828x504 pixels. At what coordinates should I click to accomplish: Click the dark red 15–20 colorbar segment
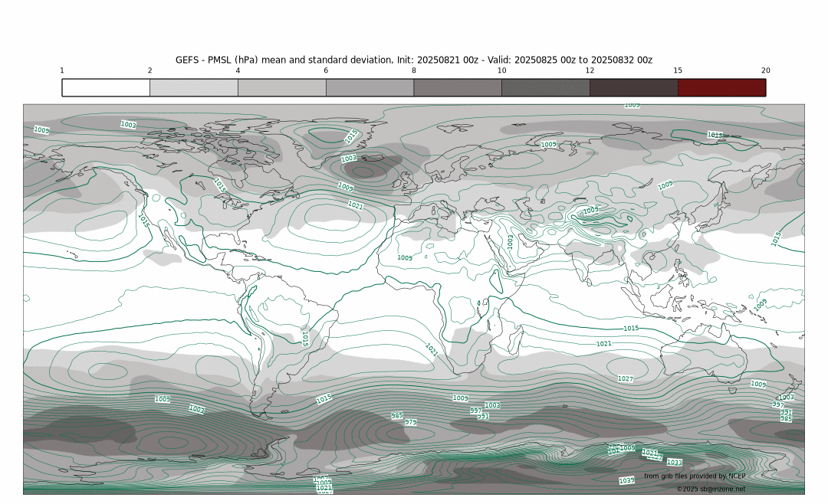(x=721, y=87)
